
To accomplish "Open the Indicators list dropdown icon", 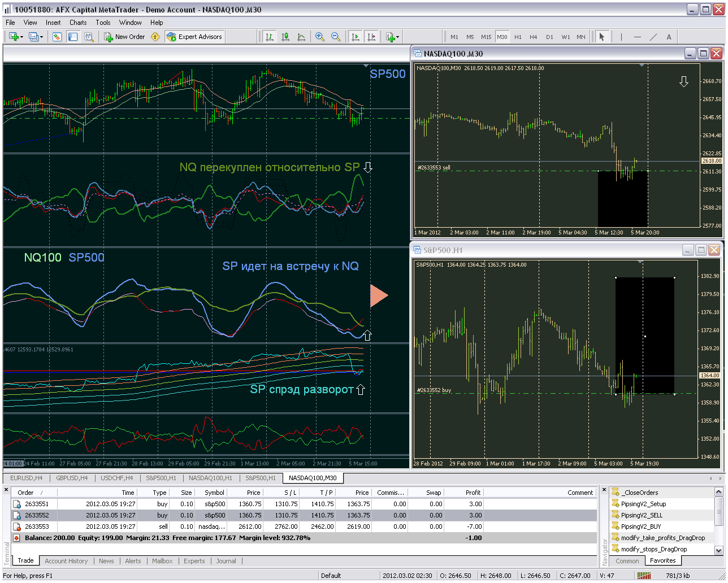I will click(392, 37).
